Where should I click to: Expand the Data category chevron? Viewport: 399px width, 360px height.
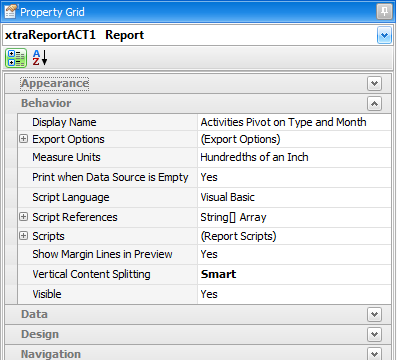coord(374,314)
